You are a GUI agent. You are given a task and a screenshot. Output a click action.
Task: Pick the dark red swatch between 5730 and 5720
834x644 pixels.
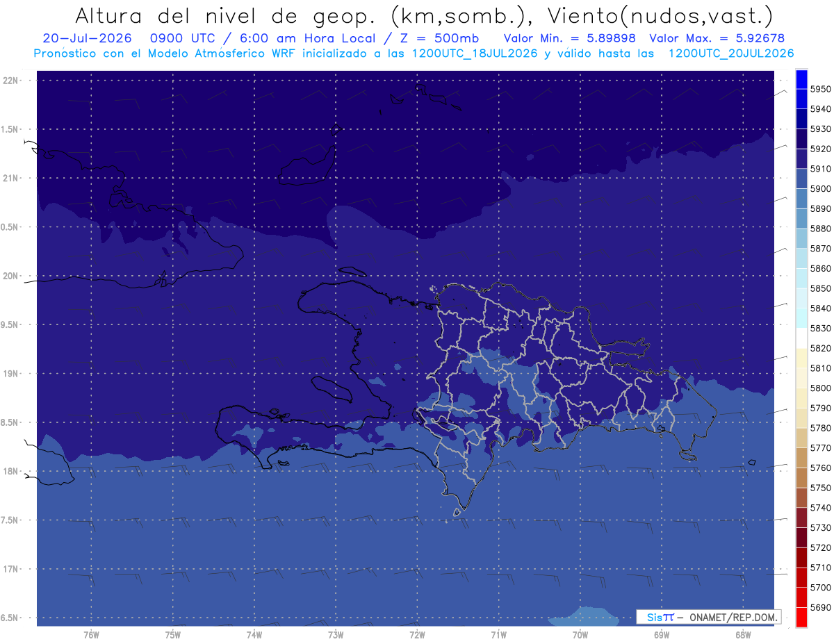coord(801,538)
